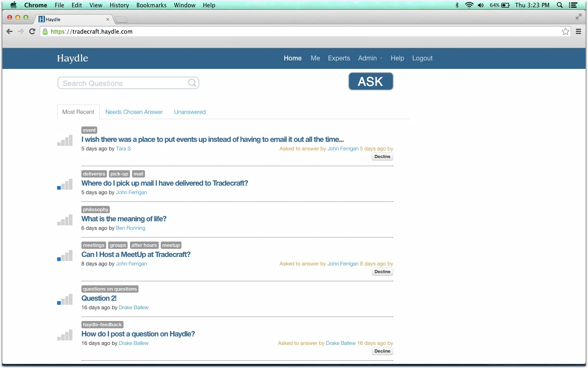This screenshot has height=368, width=588.
Task: Open a new tab with the tab button
Action: [x=121, y=19]
